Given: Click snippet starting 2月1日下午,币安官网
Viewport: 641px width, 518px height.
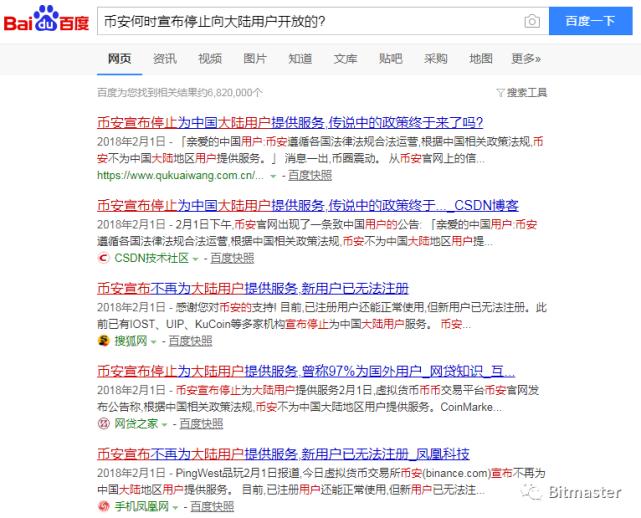Looking at the screenshot, I should pos(317,233).
